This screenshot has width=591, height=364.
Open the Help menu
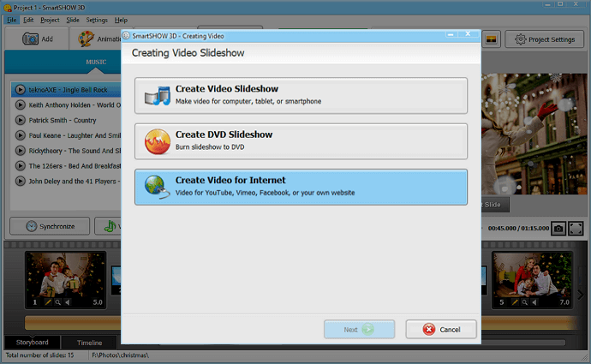[121, 20]
